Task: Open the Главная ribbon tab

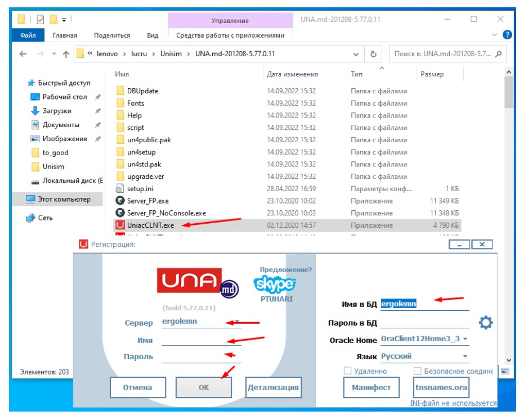Action: coord(65,35)
